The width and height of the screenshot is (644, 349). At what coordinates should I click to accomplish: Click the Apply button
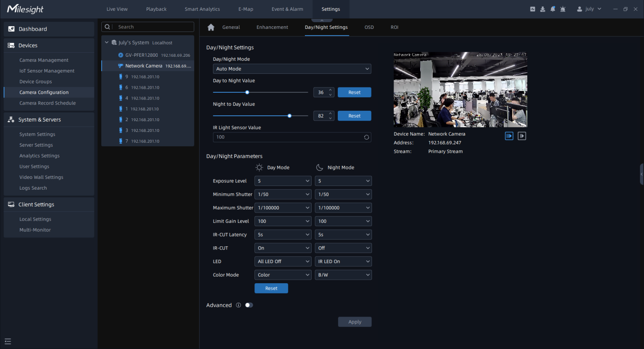tap(354, 322)
